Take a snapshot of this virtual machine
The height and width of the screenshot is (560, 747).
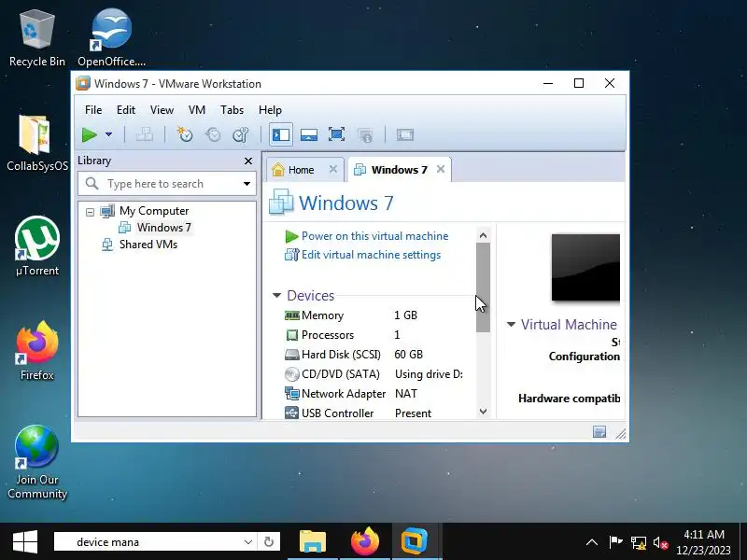click(x=185, y=135)
